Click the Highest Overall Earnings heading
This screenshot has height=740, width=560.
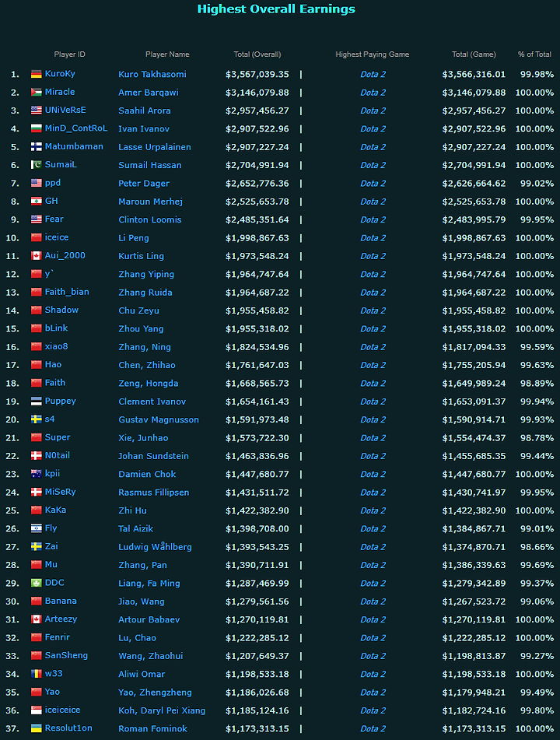pyautogui.click(x=276, y=9)
